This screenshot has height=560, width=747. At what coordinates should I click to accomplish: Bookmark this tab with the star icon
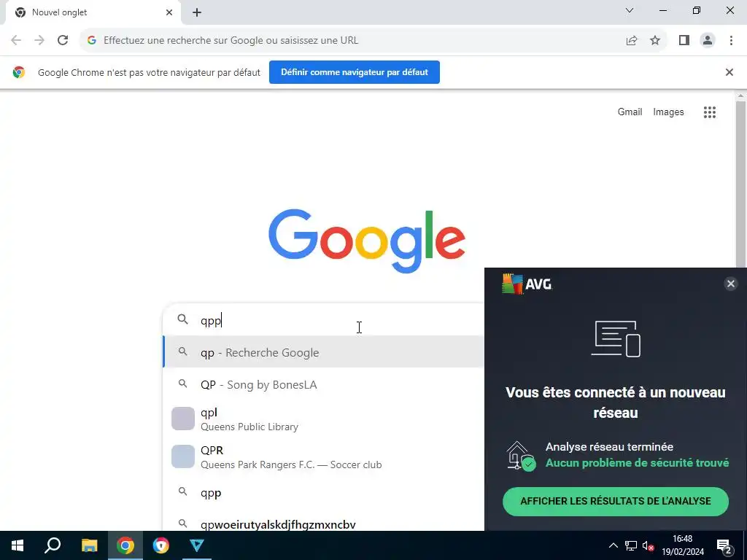[655, 41]
